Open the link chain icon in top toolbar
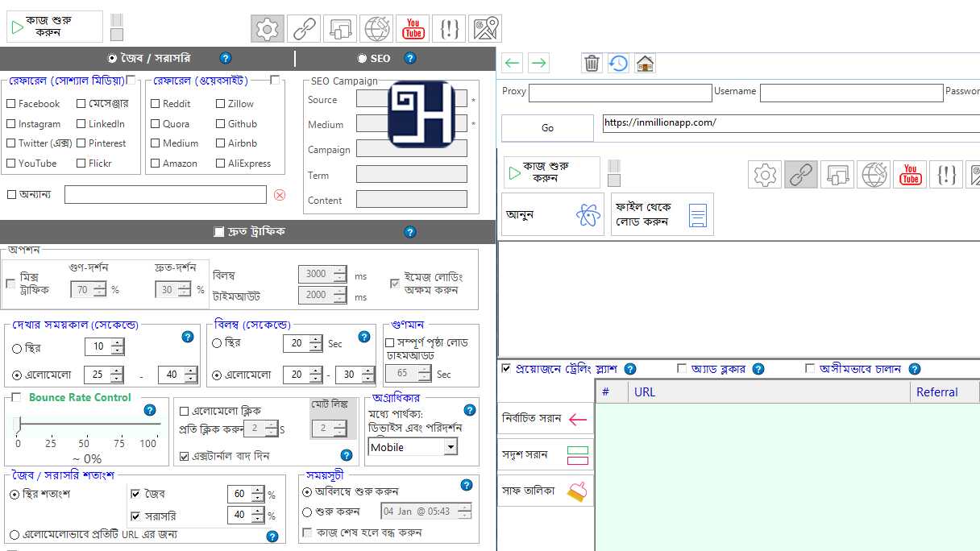Image resolution: width=980 pixels, height=551 pixels. pyautogui.click(x=304, y=29)
